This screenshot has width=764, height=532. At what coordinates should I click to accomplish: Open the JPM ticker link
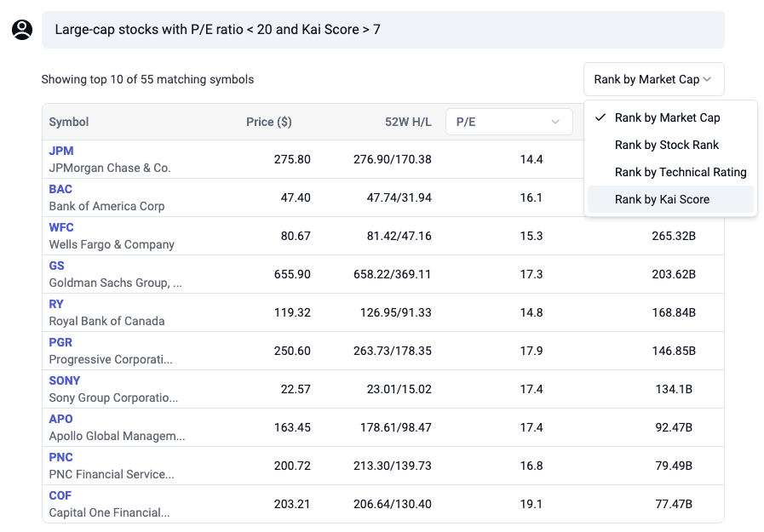[x=61, y=151]
